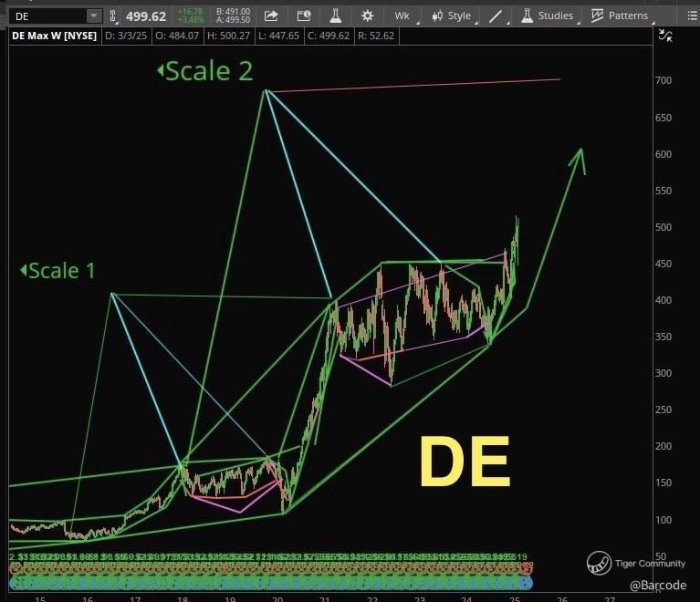Open the list menu icon at toolbar end

click(693, 16)
